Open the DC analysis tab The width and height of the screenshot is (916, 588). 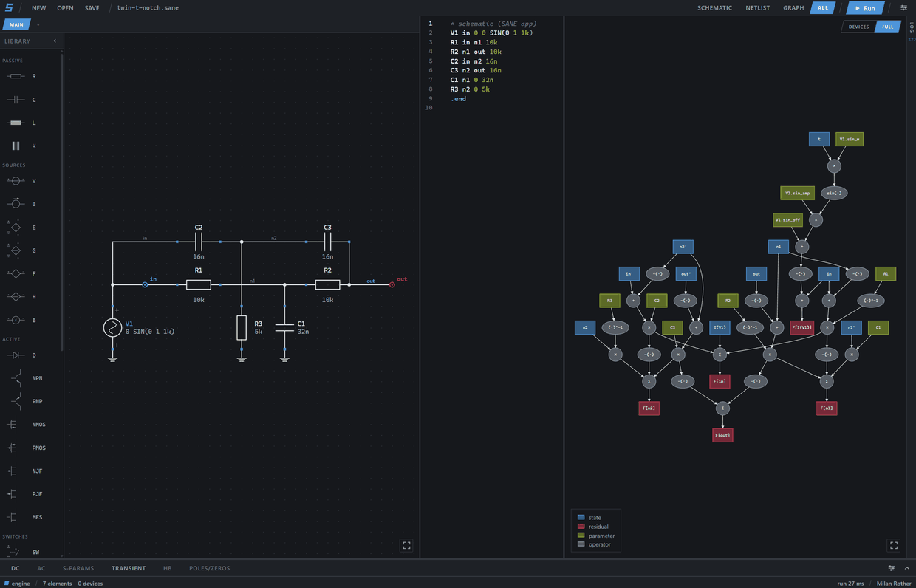click(16, 568)
